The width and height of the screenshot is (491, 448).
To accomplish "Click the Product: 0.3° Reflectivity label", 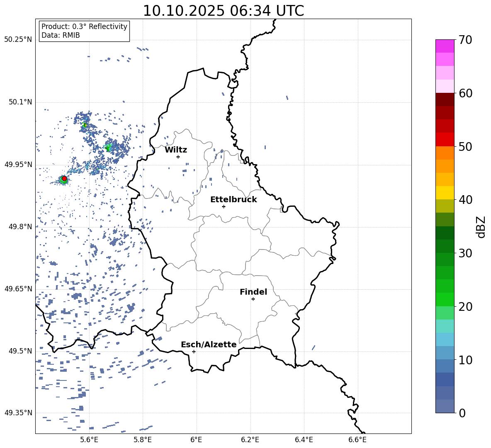I will 84,27.
